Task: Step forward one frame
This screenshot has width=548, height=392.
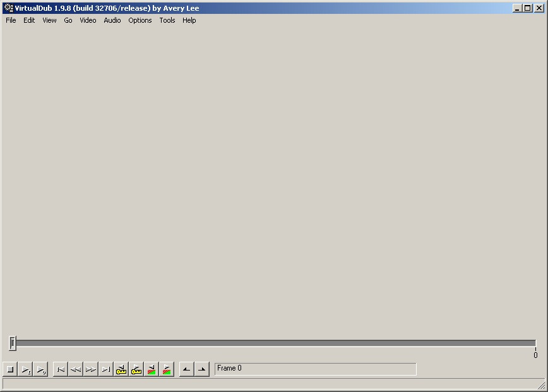Action: point(90,369)
